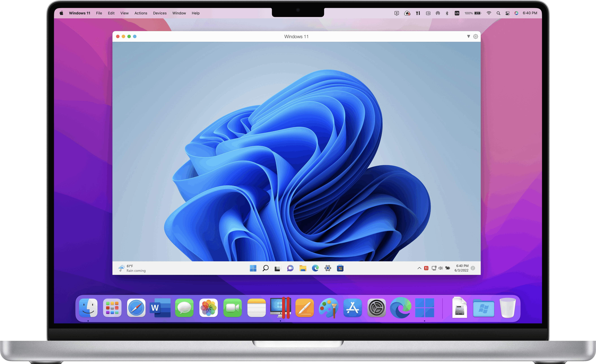
Task: Open Pages from the Dock
Action: [304, 308]
